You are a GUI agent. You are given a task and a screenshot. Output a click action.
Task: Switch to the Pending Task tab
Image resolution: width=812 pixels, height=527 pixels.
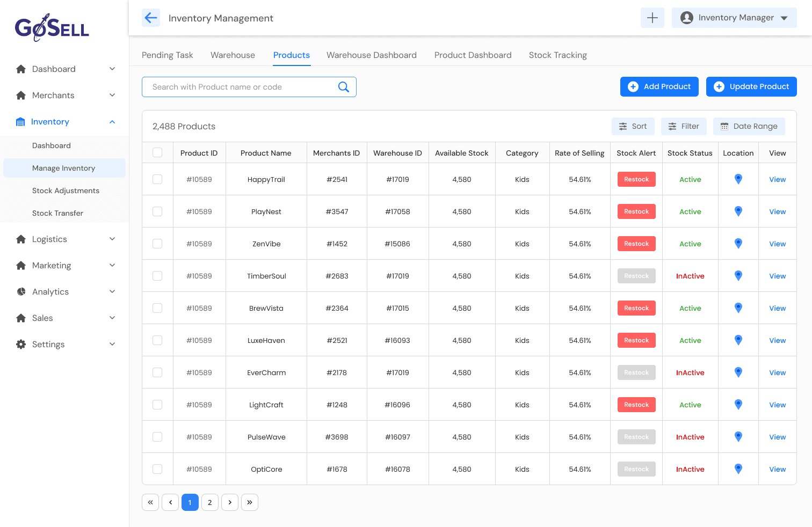tap(167, 55)
